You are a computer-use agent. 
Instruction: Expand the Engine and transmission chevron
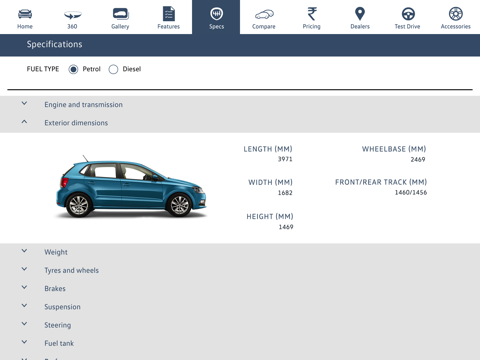coord(24,104)
